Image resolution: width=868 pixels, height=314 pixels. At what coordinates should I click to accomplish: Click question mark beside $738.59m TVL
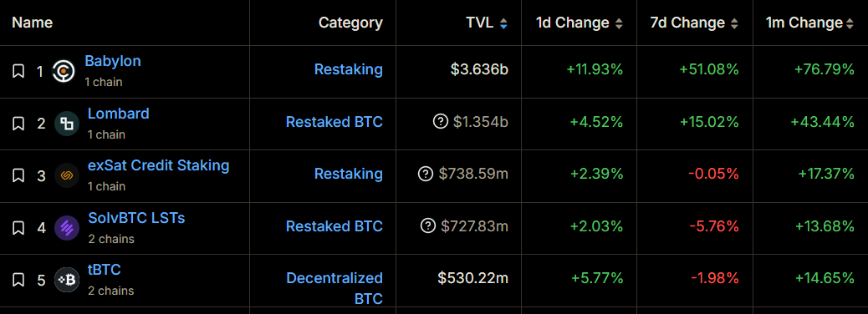[x=425, y=175]
